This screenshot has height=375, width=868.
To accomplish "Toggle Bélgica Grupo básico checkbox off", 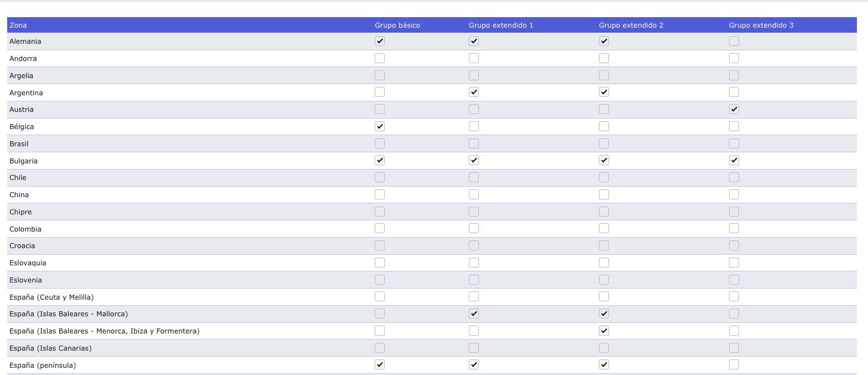I will coord(380,126).
